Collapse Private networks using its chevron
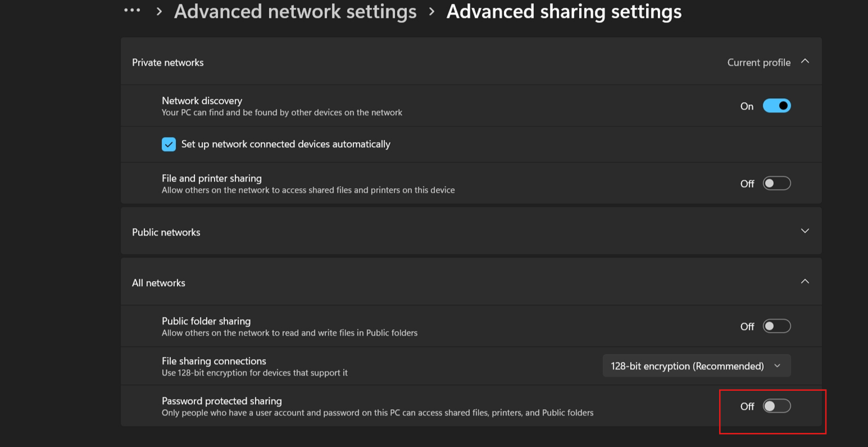The width and height of the screenshot is (868, 447). point(805,62)
